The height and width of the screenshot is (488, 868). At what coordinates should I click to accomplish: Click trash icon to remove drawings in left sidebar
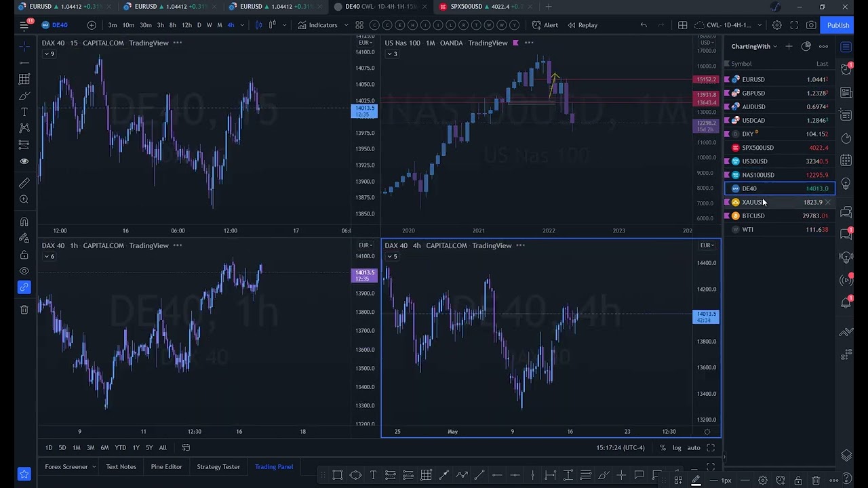(x=24, y=310)
